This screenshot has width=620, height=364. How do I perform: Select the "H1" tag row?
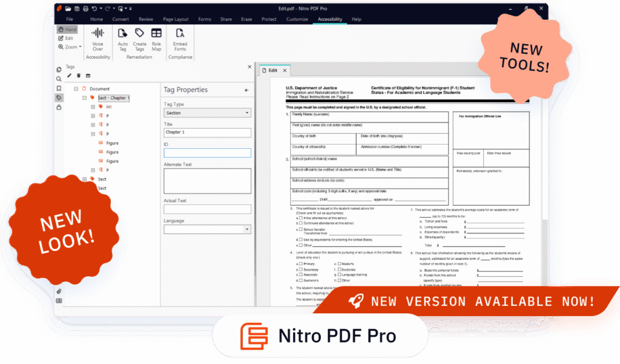pos(109,107)
